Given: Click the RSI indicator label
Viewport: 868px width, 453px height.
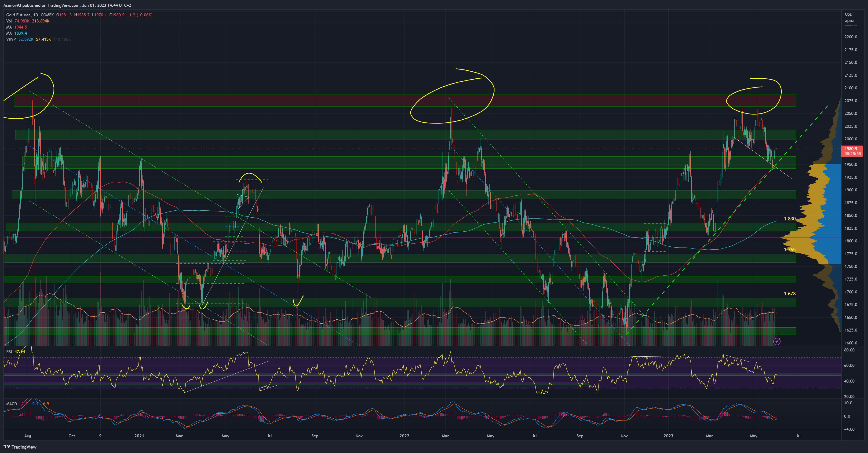Looking at the screenshot, I should click(9, 351).
